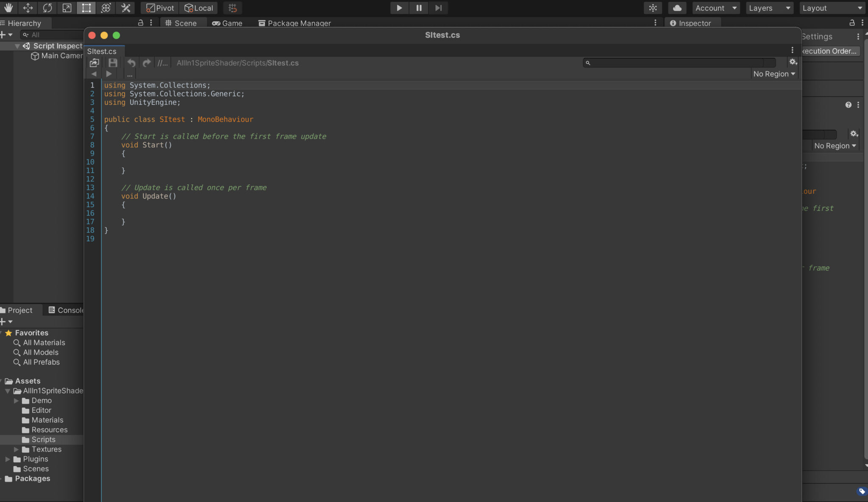Open the No Region dropdown
The height and width of the screenshot is (502, 868).
pos(774,74)
